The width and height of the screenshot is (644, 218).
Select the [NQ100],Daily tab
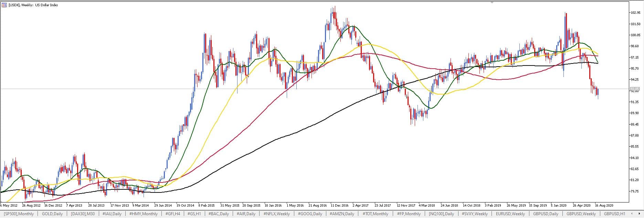pyautogui.click(x=442, y=214)
